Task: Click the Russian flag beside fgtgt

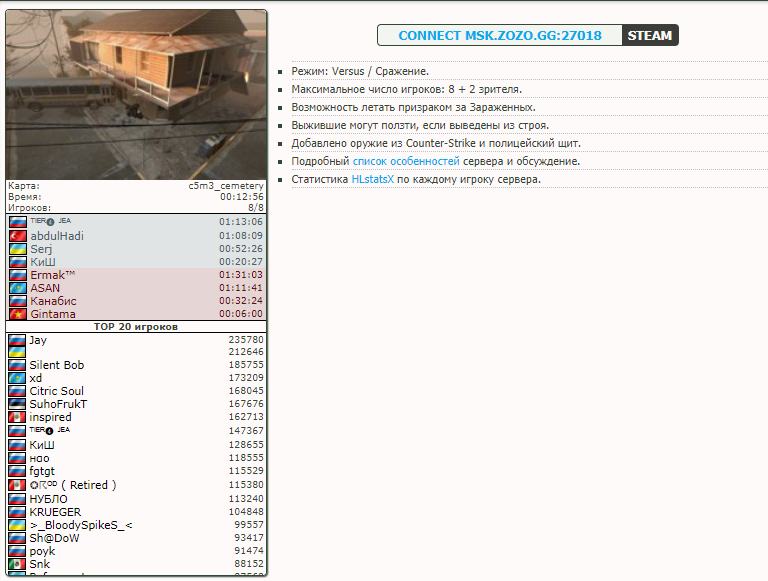Action: tap(17, 471)
